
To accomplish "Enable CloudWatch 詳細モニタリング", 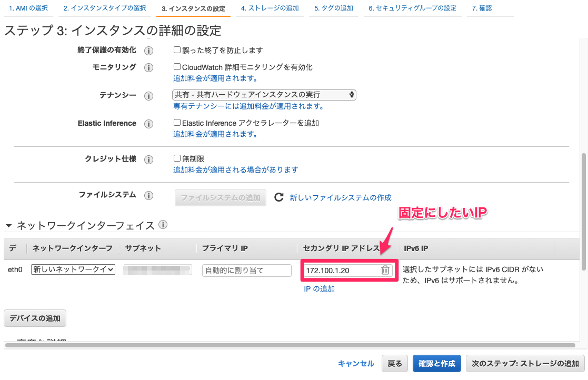I will (176, 67).
